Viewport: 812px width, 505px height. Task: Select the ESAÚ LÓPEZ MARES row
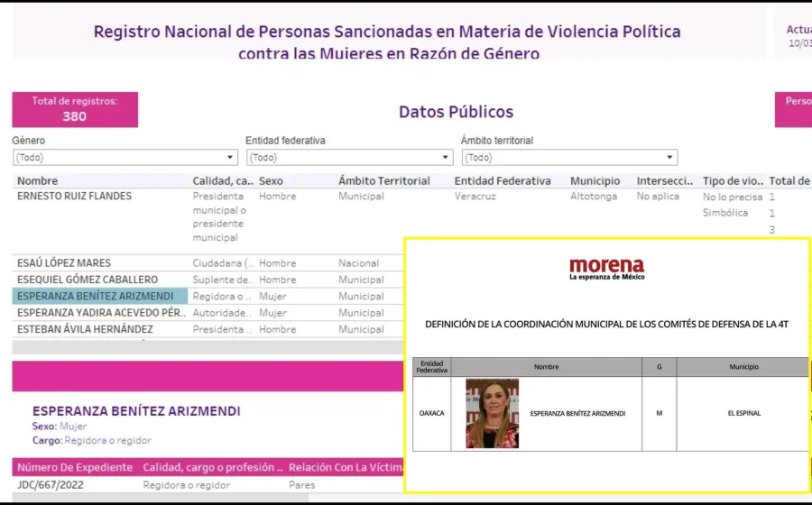(x=64, y=262)
